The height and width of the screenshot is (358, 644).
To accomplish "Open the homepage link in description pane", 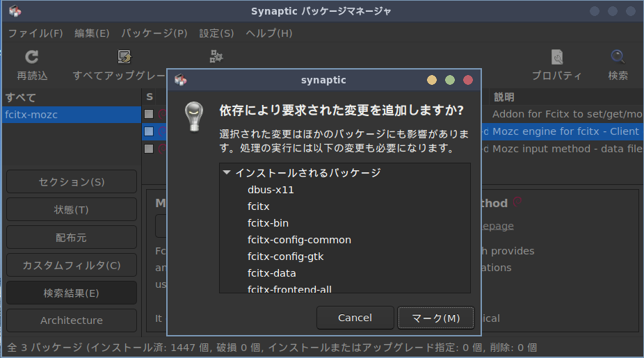I will pos(498,226).
